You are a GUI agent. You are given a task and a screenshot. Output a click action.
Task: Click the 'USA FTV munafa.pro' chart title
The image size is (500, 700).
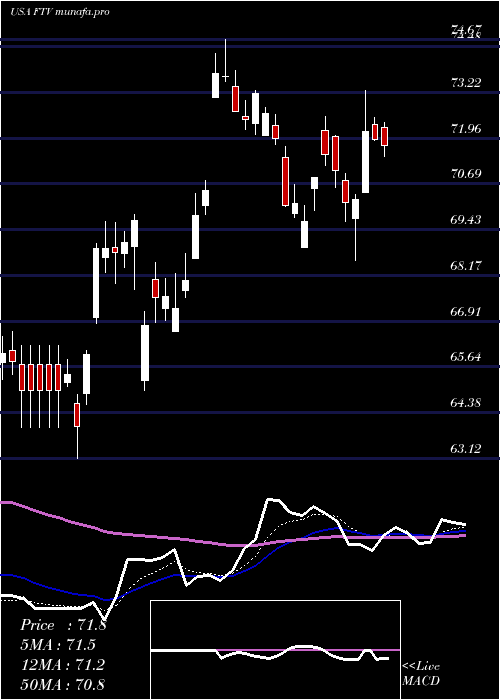coord(60,12)
